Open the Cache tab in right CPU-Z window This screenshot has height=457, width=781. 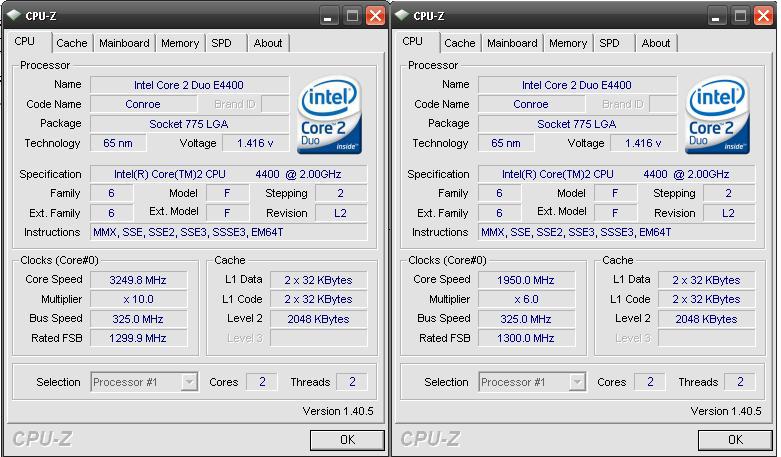click(460, 43)
